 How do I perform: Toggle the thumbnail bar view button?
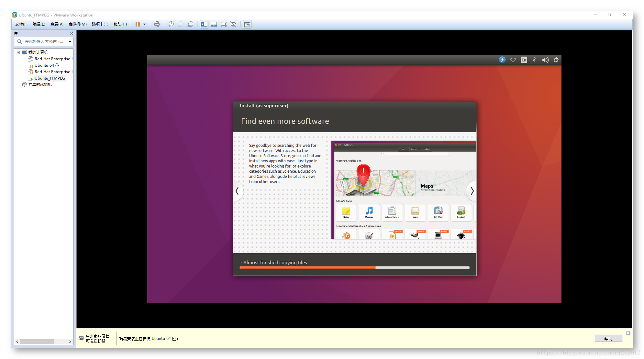pos(214,24)
